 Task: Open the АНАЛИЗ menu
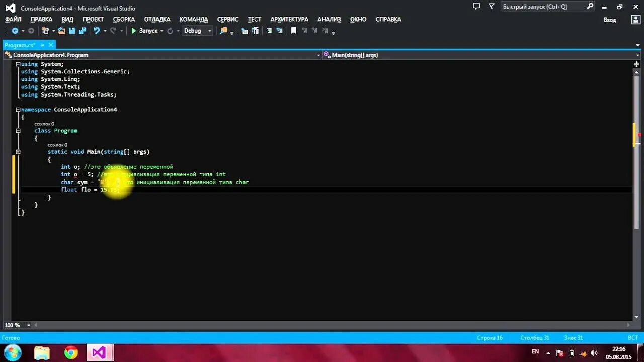pos(329,19)
